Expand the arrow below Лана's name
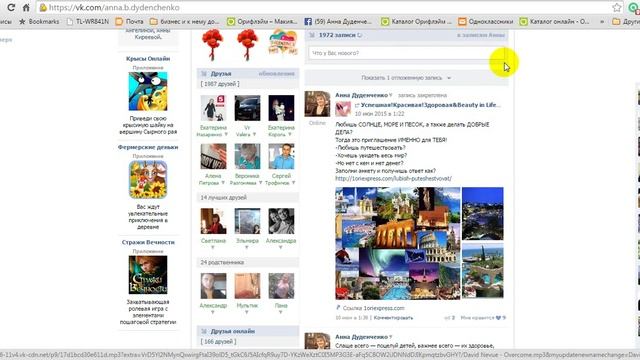The height and width of the screenshot is (360, 640). [280, 312]
